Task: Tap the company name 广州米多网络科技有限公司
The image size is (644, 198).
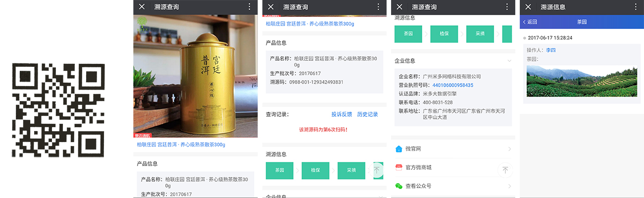Action: (452, 77)
